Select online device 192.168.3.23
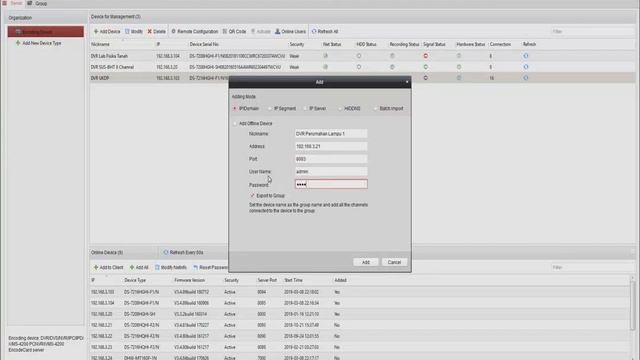Image resolution: width=640 pixels, height=360 pixels. 359,347
